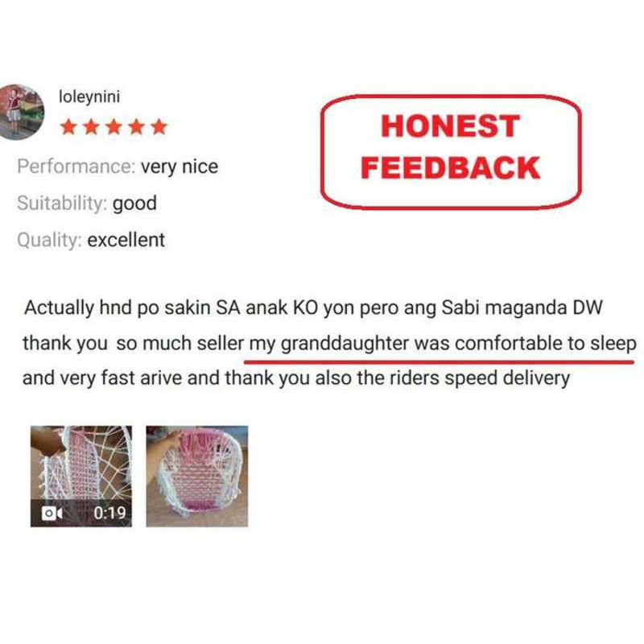Viewport: 644px width, 644px height.
Task: Click the underlined granddaughter sentence
Action: point(443,344)
